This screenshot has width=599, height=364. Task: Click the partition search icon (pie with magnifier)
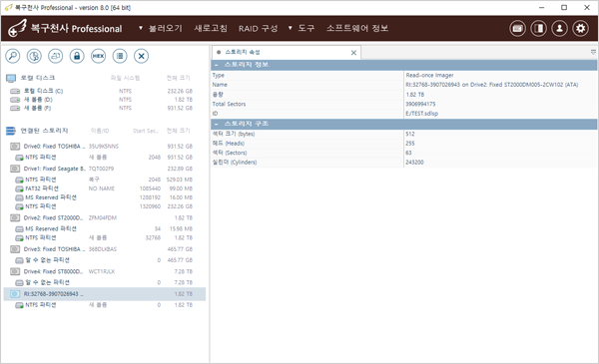34,56
